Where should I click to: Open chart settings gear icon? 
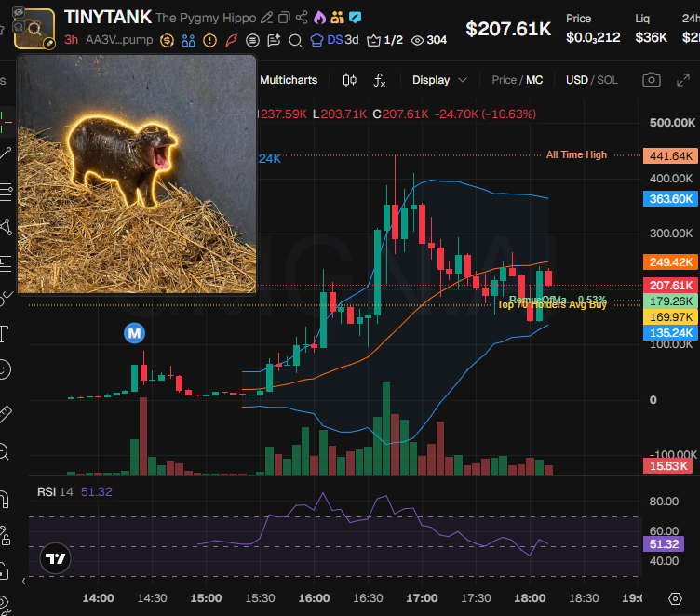675,598
